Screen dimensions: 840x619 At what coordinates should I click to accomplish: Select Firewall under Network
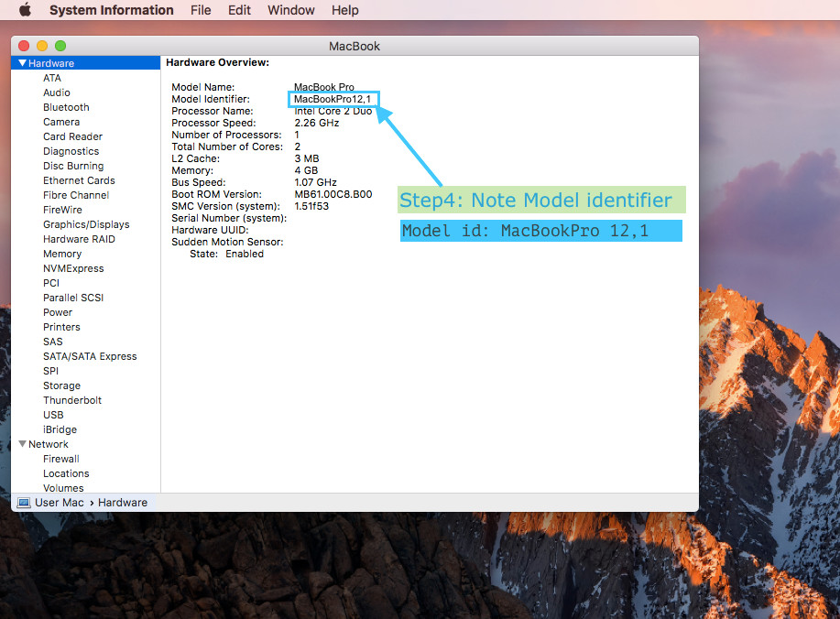(x=61, y=459)
